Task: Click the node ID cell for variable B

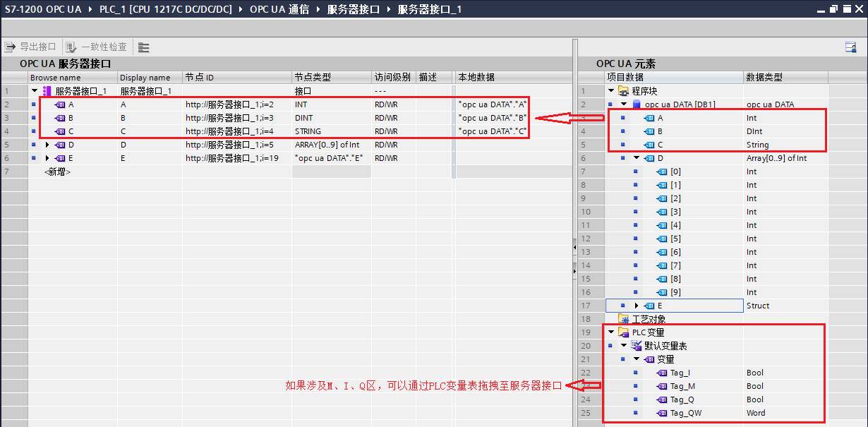Action: click(x=236, y=117)
